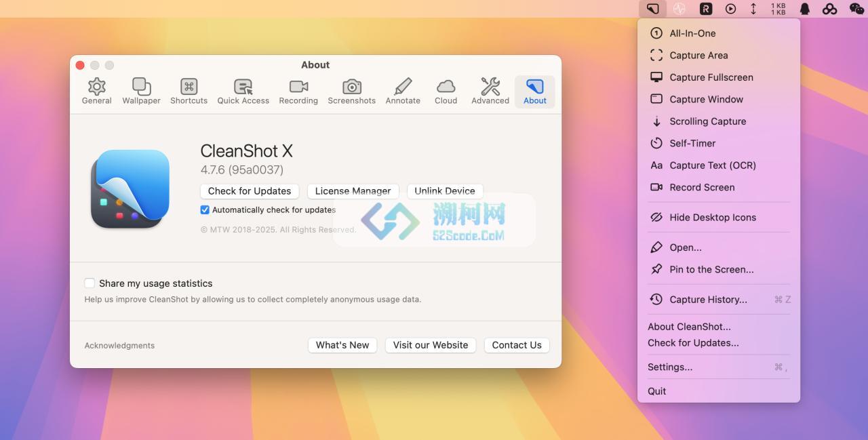The width and height of the screenshot is (868, 440).
Task: Choose Scrolling Capture from the menu
Action: click(x=719, y=121)
